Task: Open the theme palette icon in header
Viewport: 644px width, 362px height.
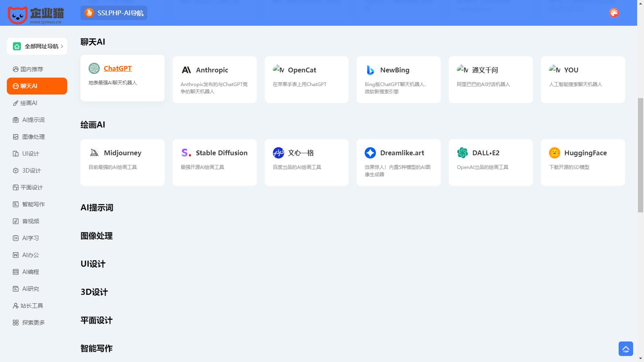Action: (614, 13)
